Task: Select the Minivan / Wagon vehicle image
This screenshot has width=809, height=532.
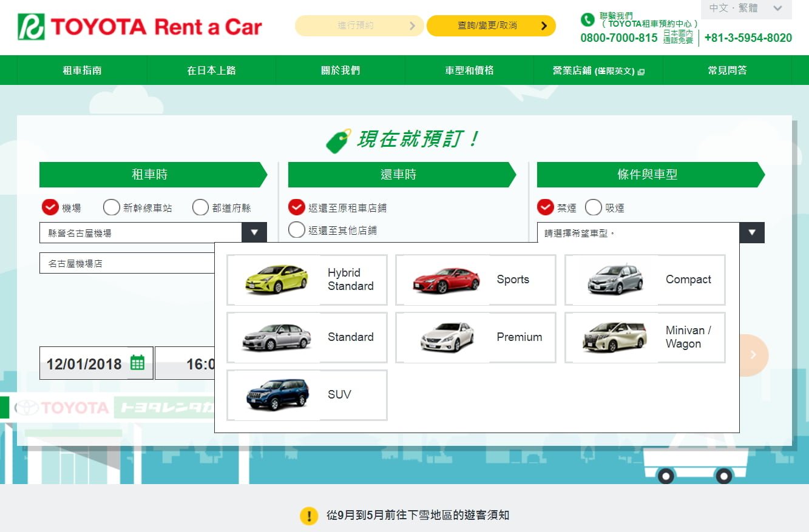Action: pyautogui.click(x=614, y=337)
